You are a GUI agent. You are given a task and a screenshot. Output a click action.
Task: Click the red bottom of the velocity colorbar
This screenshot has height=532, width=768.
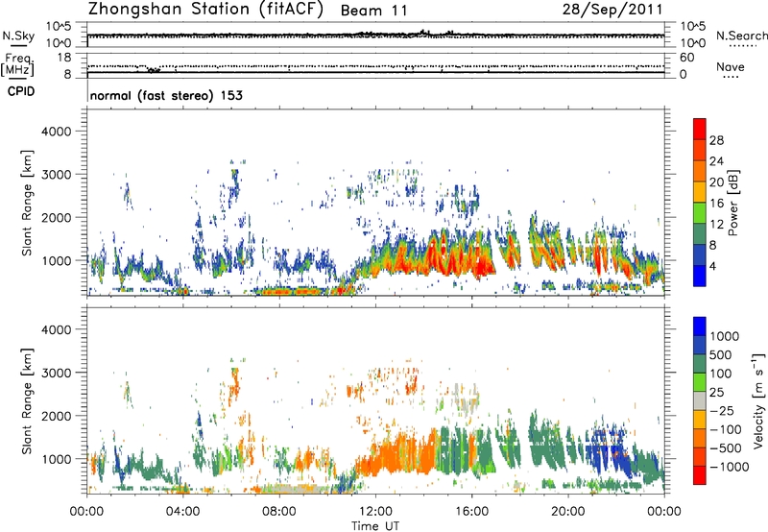tap(700, 475)
